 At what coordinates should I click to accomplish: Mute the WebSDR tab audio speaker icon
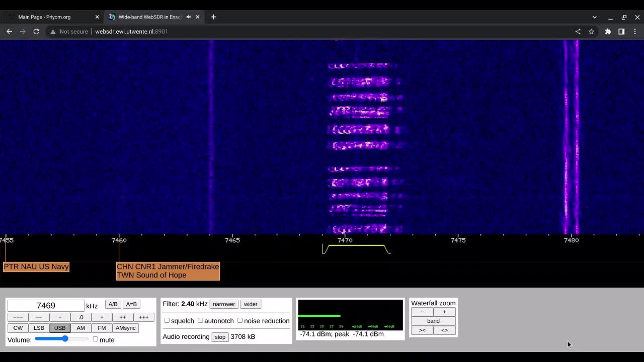[189, 17]
